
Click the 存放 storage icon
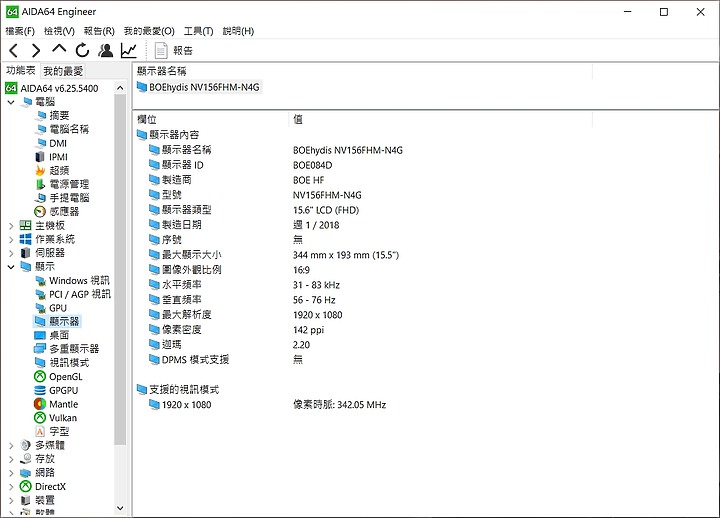[x=26, y=459]
